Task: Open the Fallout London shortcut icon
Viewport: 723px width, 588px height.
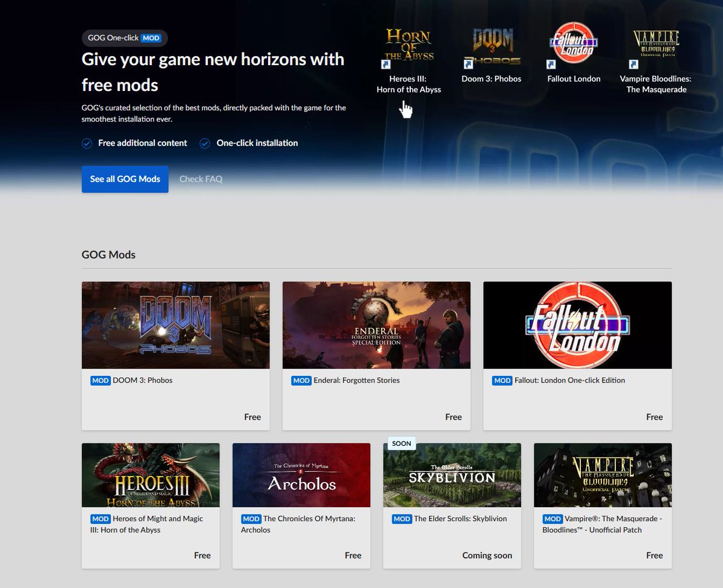Action: (x=574, y=46)
